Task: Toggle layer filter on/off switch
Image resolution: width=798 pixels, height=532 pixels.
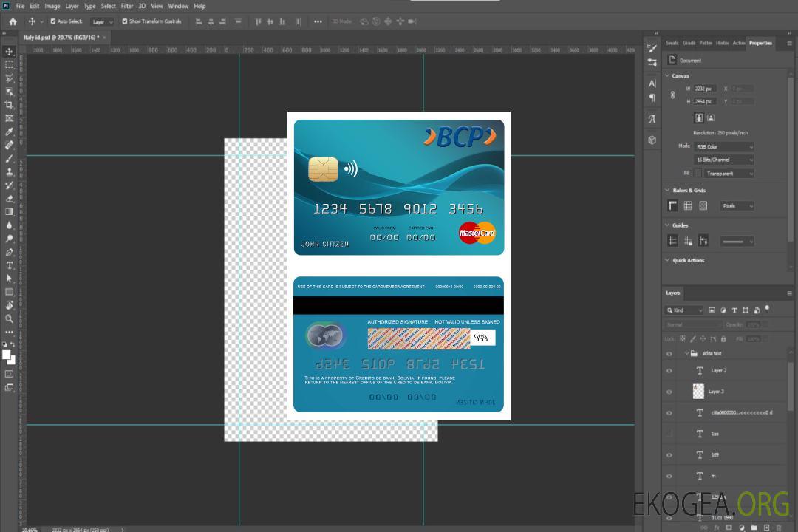Action: 767,309
